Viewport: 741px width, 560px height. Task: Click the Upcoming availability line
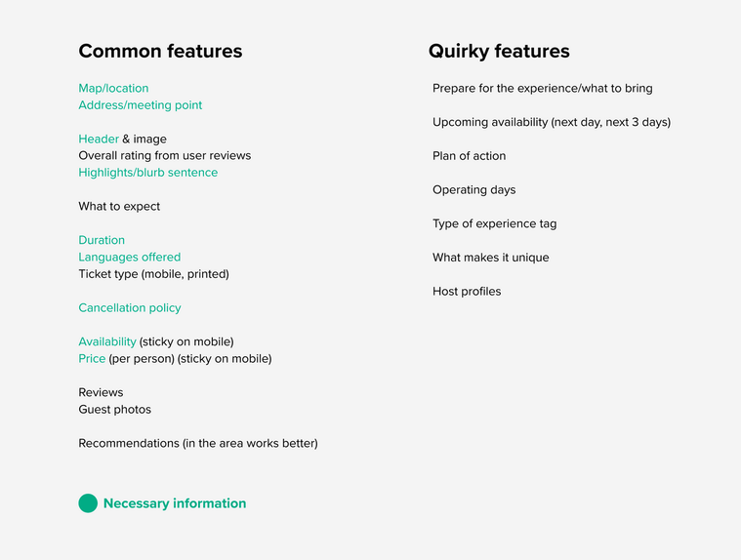pos(552,122)
